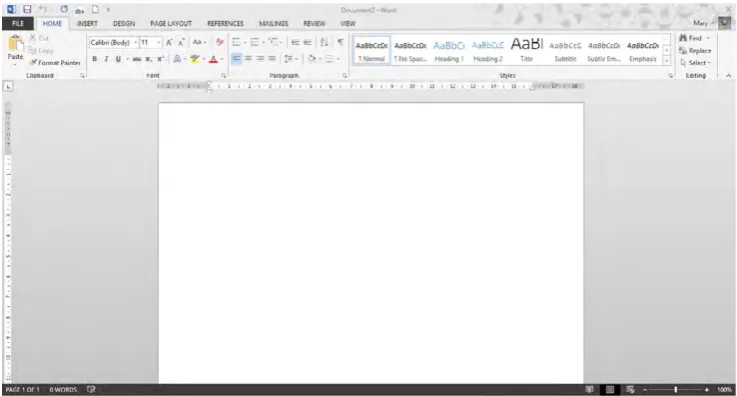The height and width of the screenshot is (396, 737).
Task: Click the Shading paint bucket icon
Action: [x=311, y=59]
